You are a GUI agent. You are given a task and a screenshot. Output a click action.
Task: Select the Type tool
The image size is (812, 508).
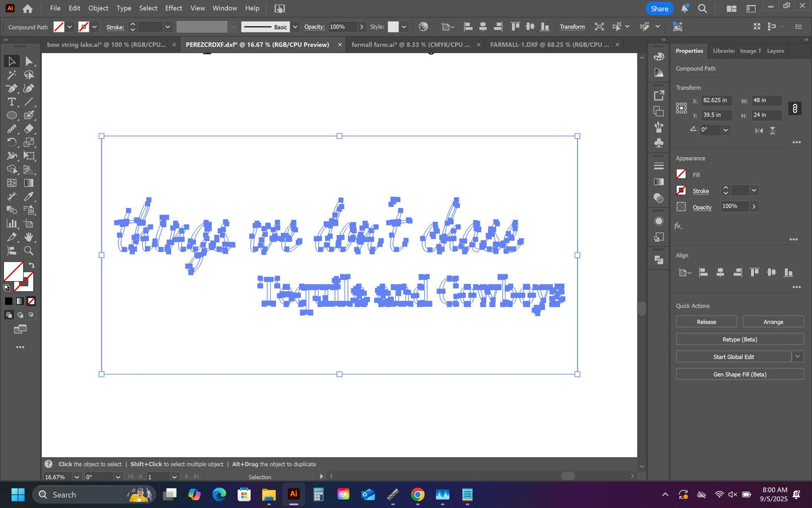coord(12,102)
